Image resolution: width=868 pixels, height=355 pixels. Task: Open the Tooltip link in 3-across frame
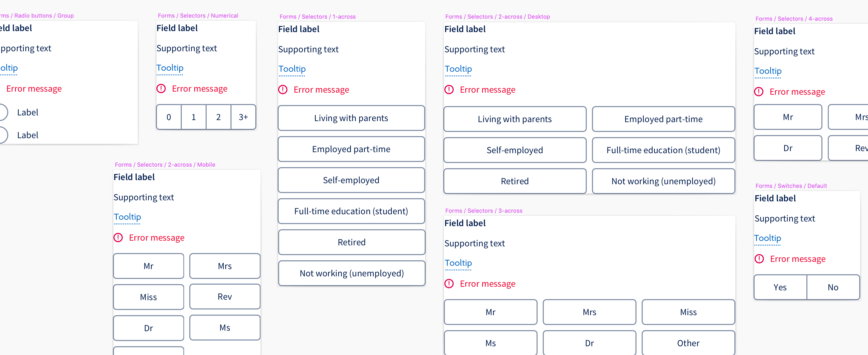coord(458,263)
